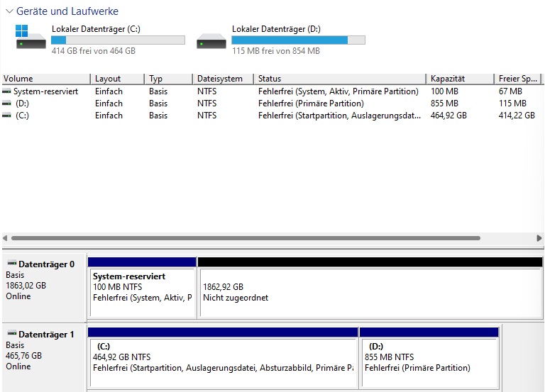Click the 464,92 GB capacity cell

pos(448,116)
